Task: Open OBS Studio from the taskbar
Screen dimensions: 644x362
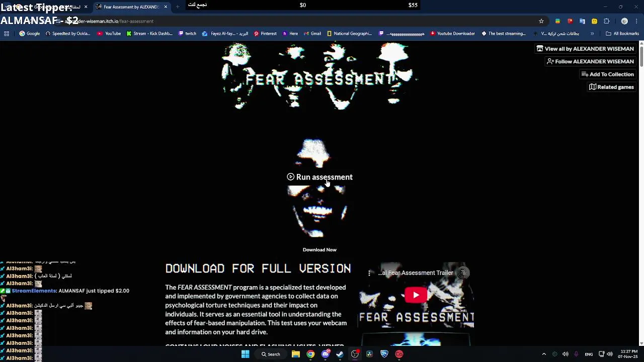Action: [355, 354]
